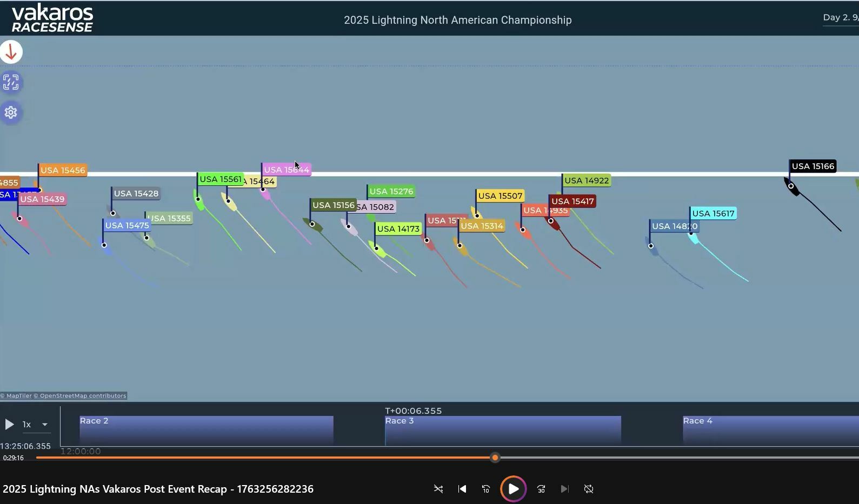Jump to the Race 3 timeline block
859x504 pixels.
503,430
